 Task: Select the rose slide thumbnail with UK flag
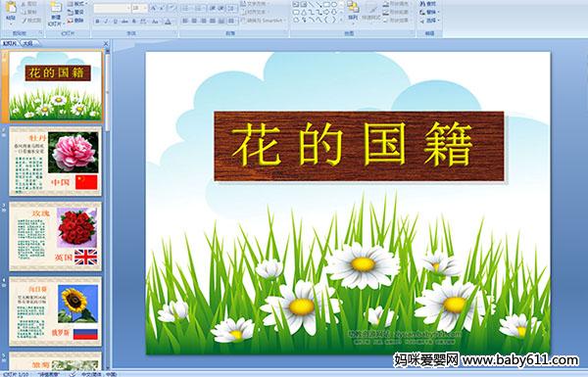coord(56,236)
